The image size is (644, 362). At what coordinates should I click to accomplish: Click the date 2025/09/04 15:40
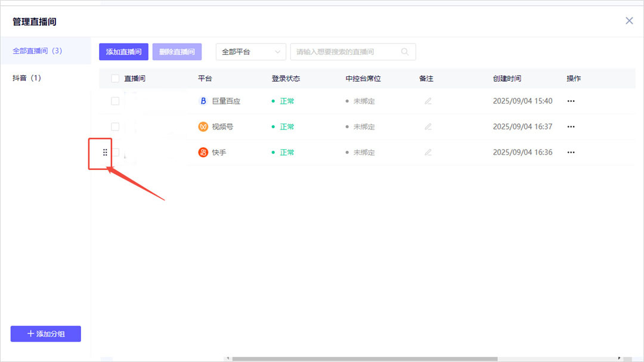522,101
